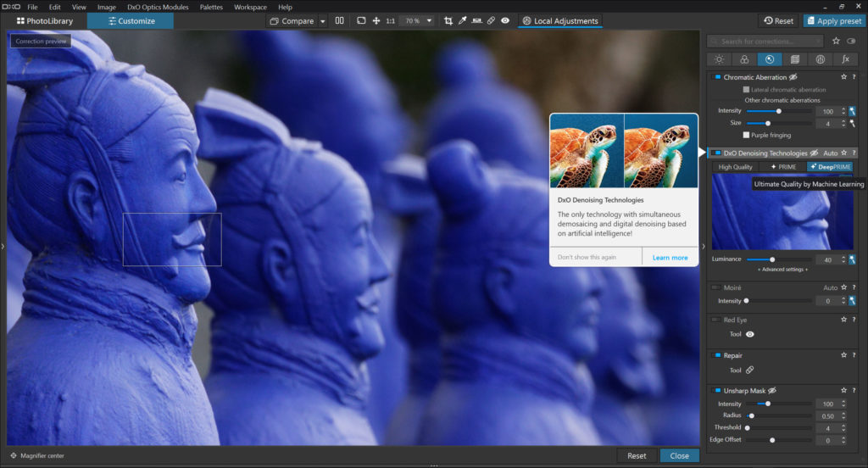
Task: Click the Apply preset button
Action: click(x=834, y=21)
